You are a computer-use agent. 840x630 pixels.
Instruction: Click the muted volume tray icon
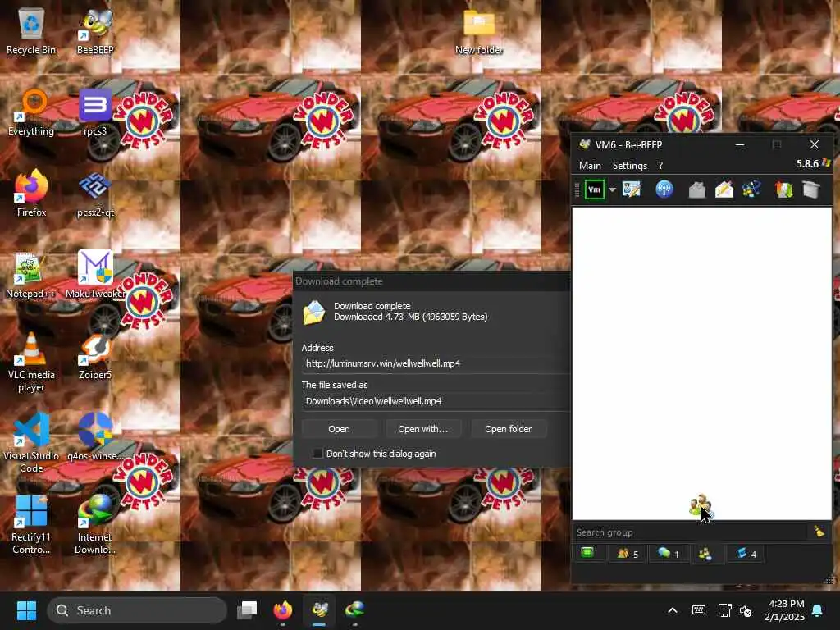(x=746, y=610)
